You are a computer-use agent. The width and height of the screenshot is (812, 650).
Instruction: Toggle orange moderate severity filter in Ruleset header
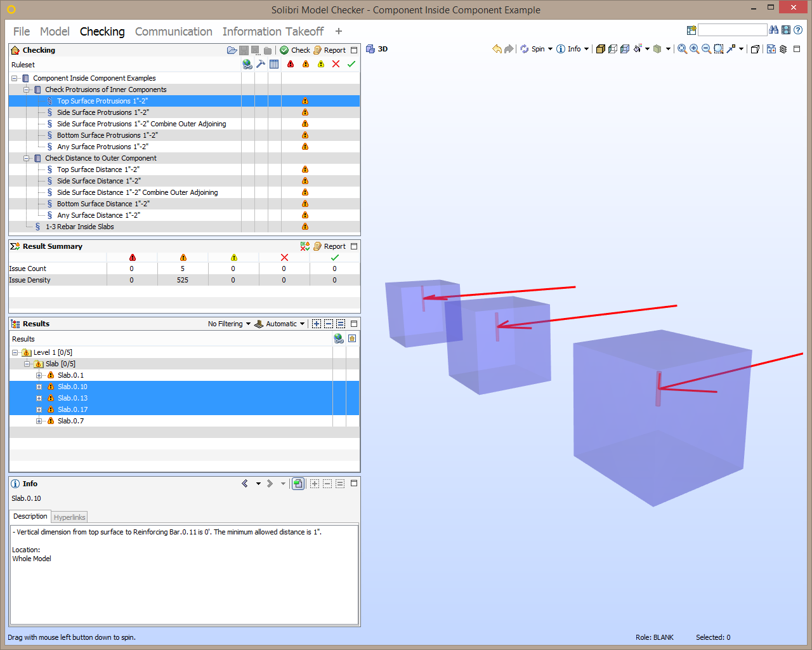(306, 64)
